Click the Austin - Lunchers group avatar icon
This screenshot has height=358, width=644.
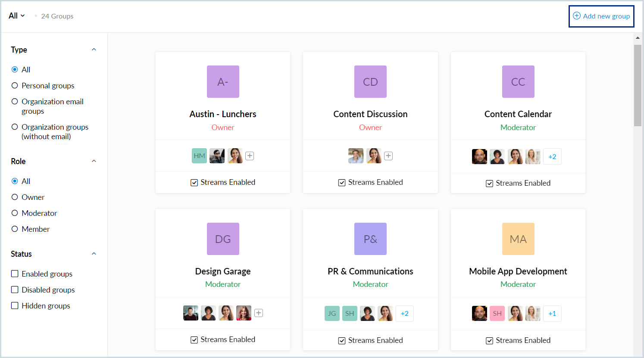223,81
